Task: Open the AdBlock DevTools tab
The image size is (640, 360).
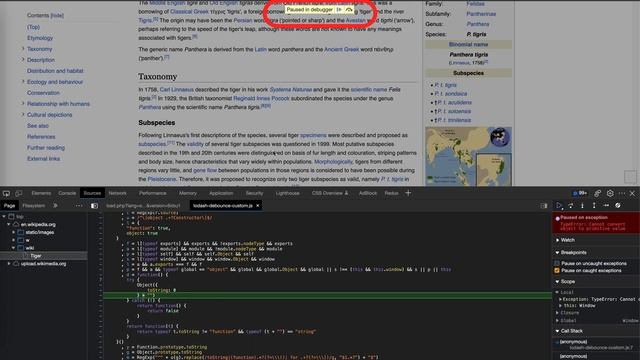Action: pyautogui.click(x=368, y=193)
